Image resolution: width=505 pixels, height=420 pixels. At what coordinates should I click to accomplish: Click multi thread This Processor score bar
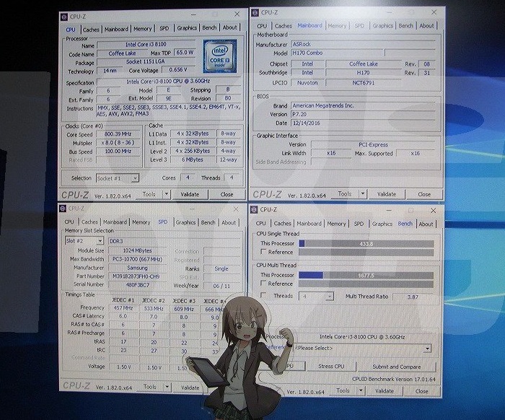[366, 276]
